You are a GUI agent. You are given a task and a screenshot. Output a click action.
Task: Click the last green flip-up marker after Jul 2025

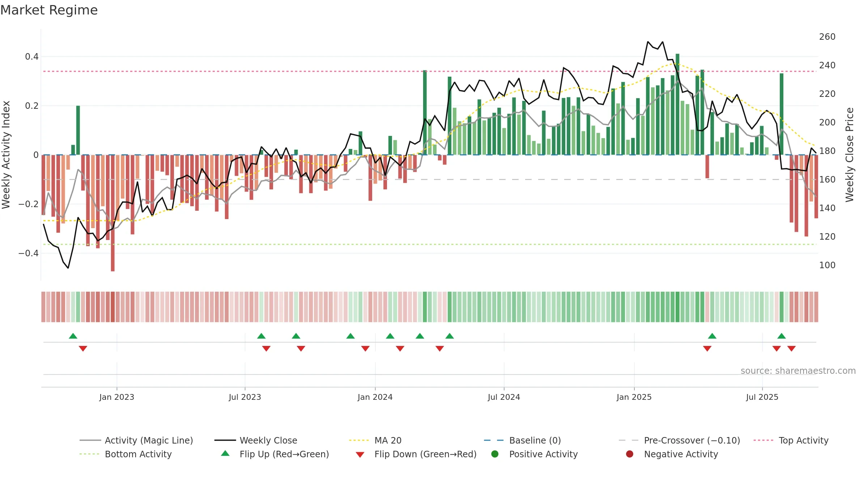pyautogui.click(x=782, y=336)
